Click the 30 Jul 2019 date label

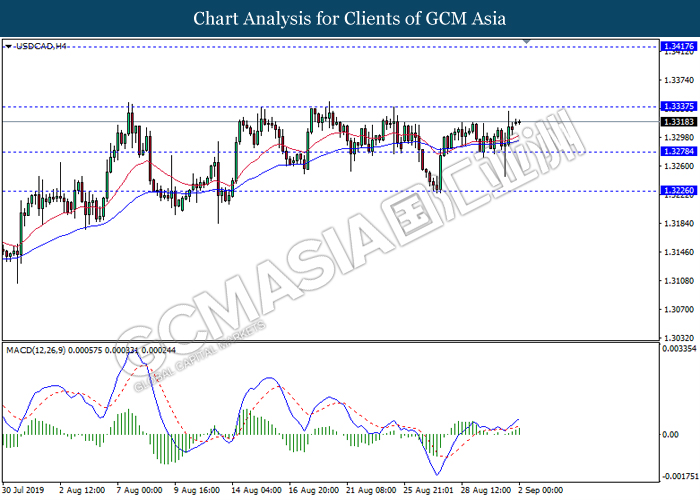click(x=24, y=491)
